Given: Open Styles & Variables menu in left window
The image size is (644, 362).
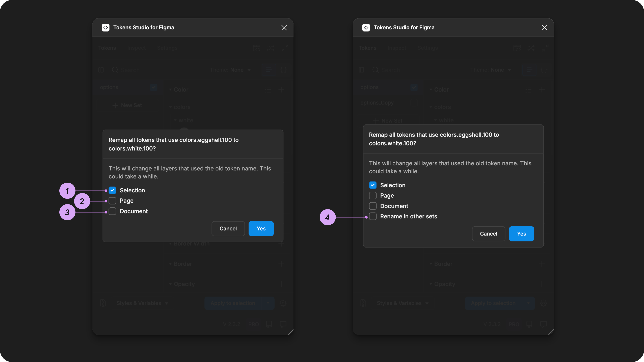Looking at the screenshot, I should [x=142, y=303].
